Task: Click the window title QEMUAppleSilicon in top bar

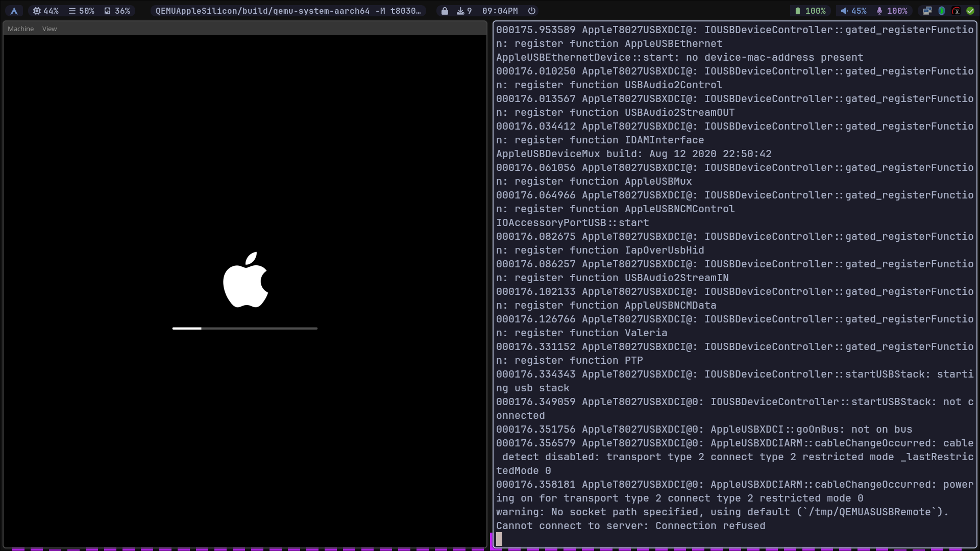Action: [288, 11]
